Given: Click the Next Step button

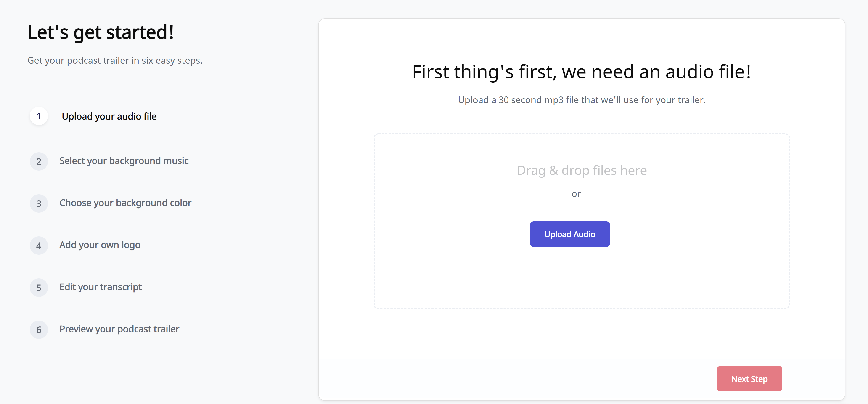Looking at the screenshot, I should point(749,379).
